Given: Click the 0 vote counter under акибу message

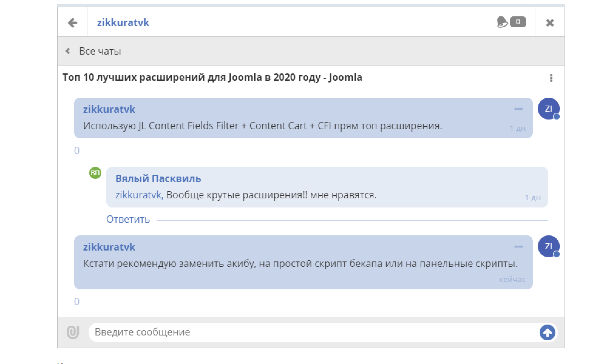Looking at the screenshot, I should [x=77, y=302].
